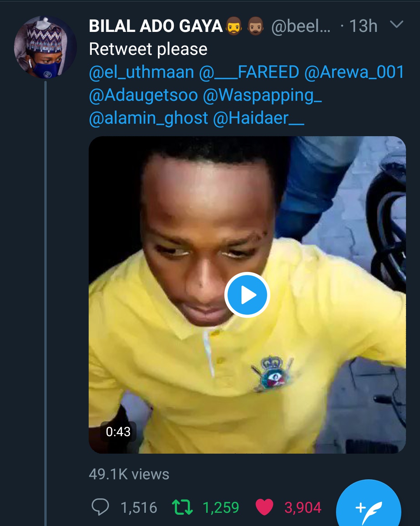
Task: Tap the 0:43 video duration badge
Action: click(x=118, y=431)
